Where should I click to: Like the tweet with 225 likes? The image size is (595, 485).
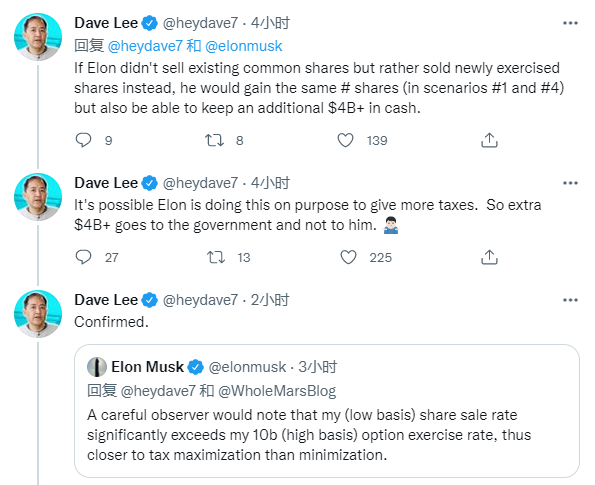[348, 257]
